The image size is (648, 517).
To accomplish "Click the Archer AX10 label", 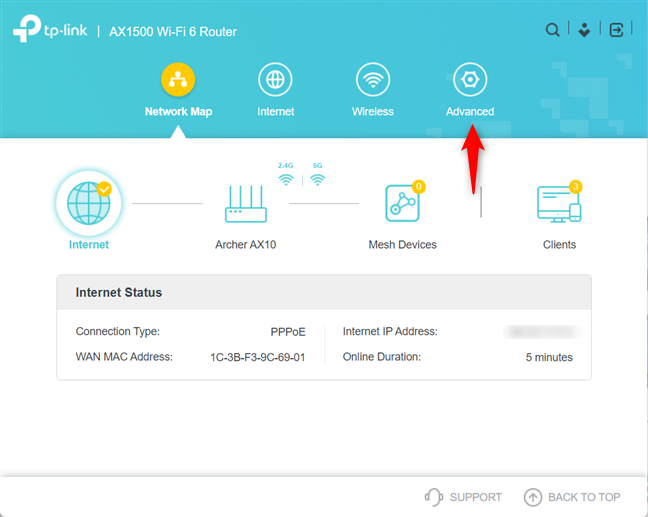I will pos(245,245).
